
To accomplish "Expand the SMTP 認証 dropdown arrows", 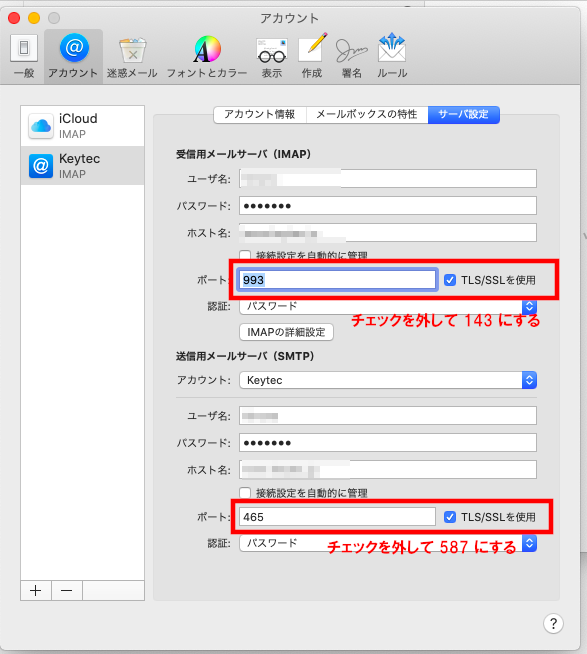I will (x=529, y=543).
